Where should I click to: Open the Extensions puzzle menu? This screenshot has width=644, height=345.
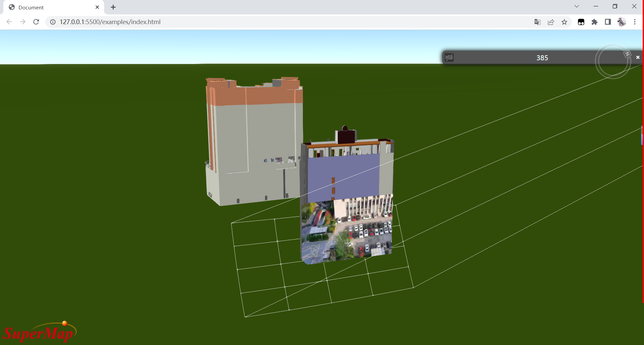click(x=594, y=22)
